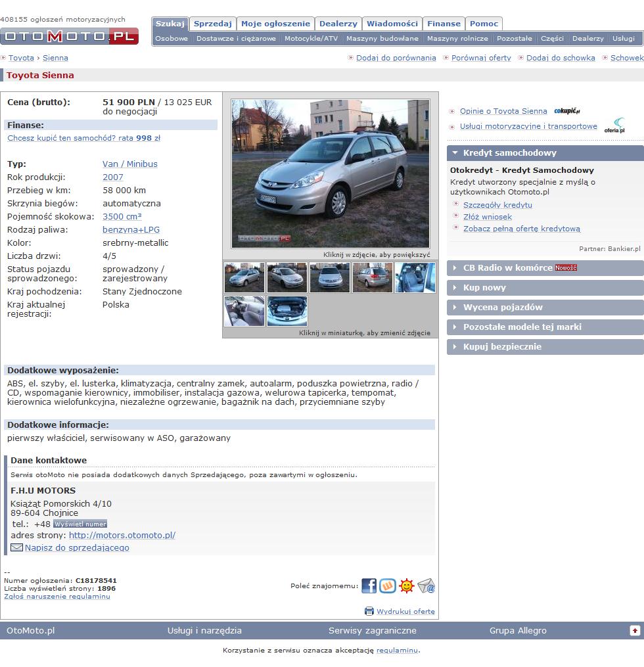
Task: Click Zgłoś naruszenie regulaminu link
Action: [57, 597]
